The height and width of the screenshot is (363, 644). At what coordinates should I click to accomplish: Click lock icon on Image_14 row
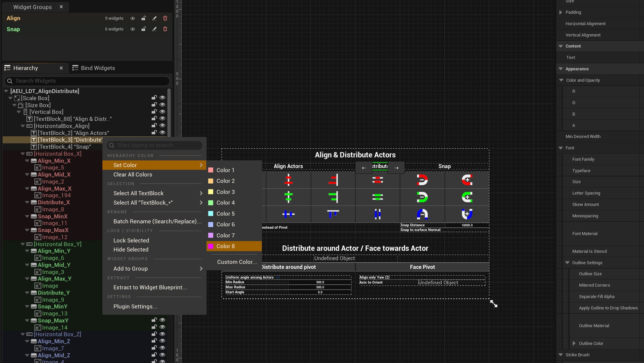click(154, 327)
